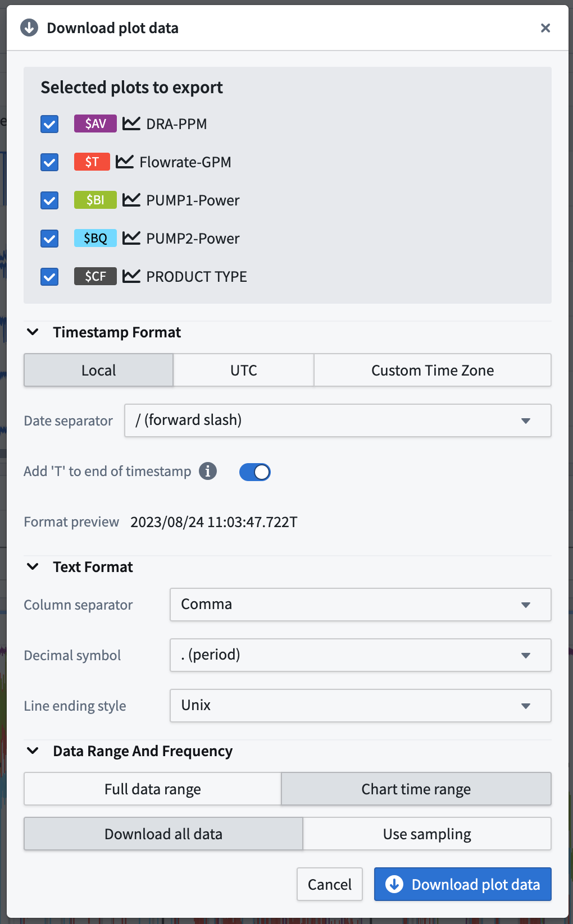
Task: Uncheck the PRODUCT TYPE plot checkbox
Action: point(49,277)
